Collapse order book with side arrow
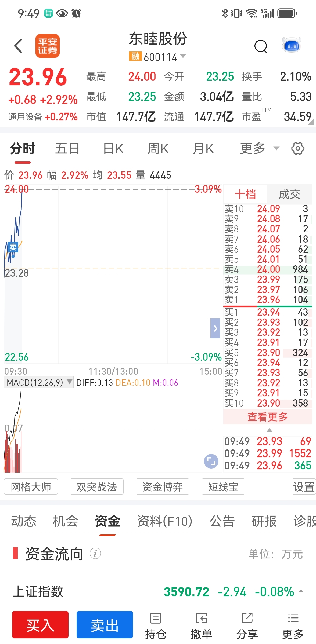 pyautogui.click(x=215, y=328)
